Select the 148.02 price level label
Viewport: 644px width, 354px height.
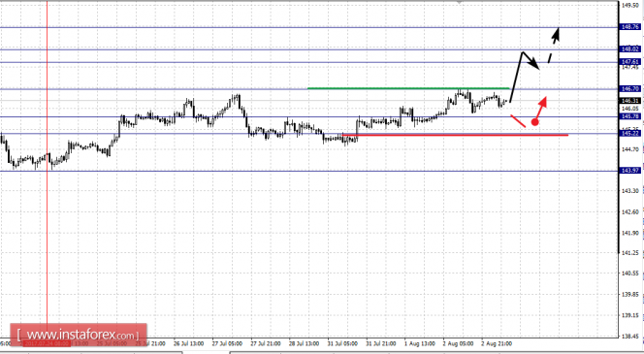[630, 48]
